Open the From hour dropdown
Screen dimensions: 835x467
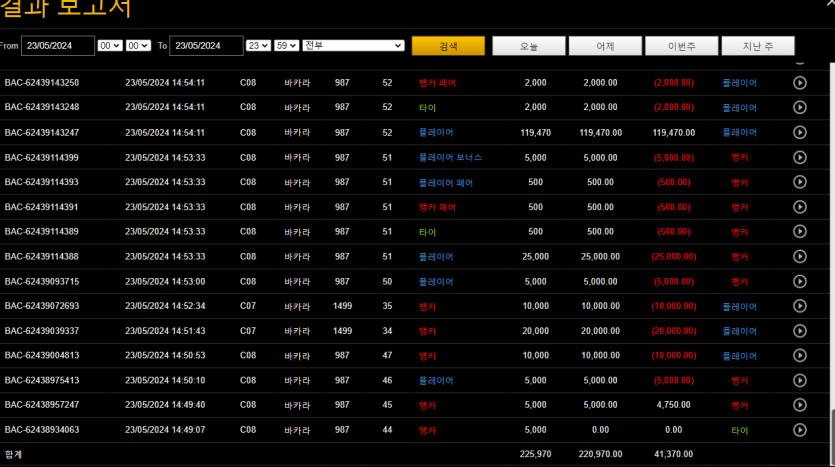coord(110,46)
